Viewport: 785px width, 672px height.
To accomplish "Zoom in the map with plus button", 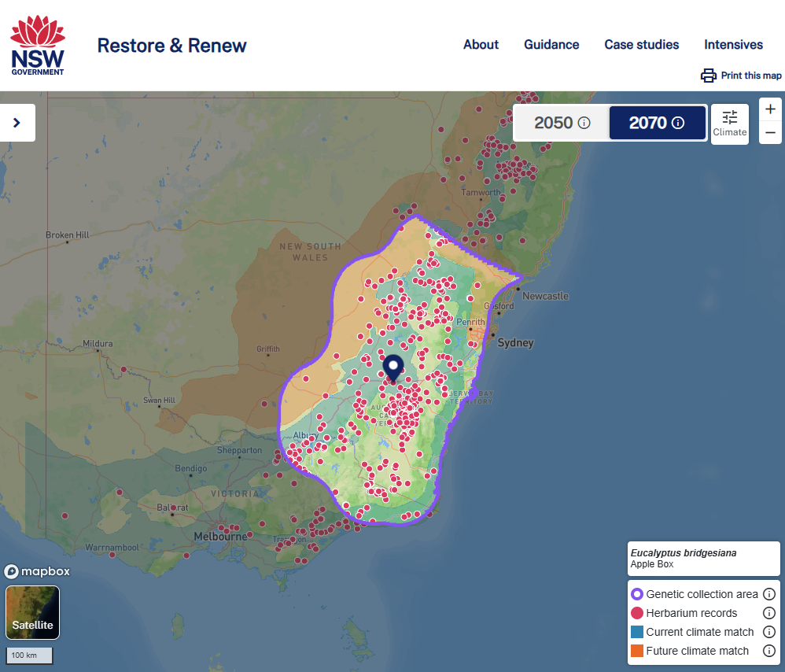I will (770, 109).
